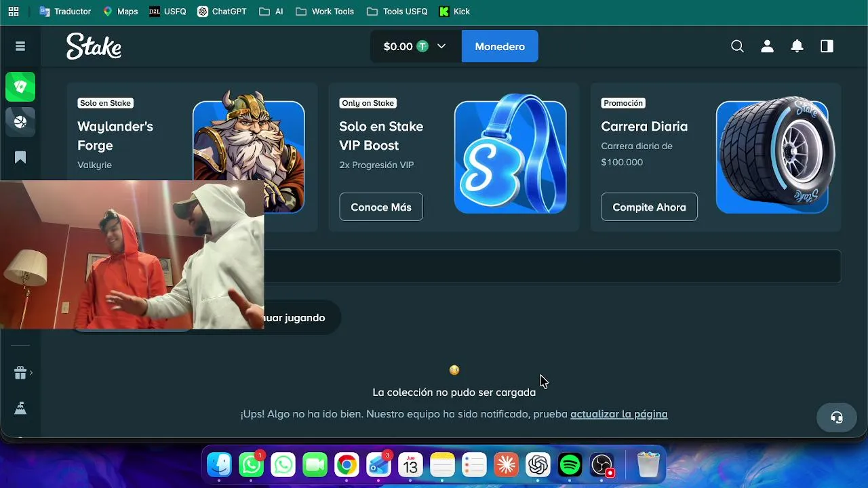
Task: Click the Carrera Diaria title
Action: tap(644, 127)
